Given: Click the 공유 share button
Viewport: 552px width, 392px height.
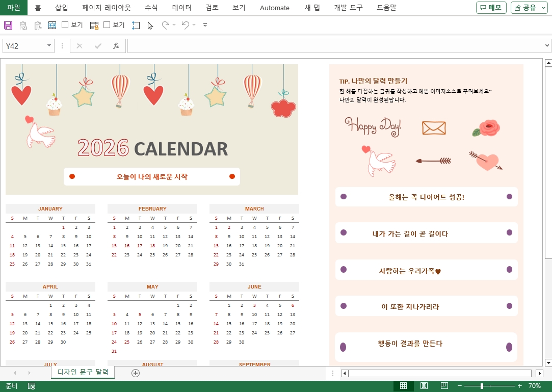Looking at the screenshot, I should pos(529,8).
